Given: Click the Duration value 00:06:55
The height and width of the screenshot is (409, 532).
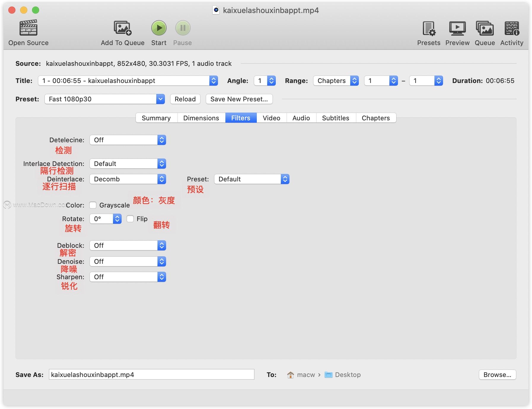Looking at the screenshot, I should tap(500, 81).
